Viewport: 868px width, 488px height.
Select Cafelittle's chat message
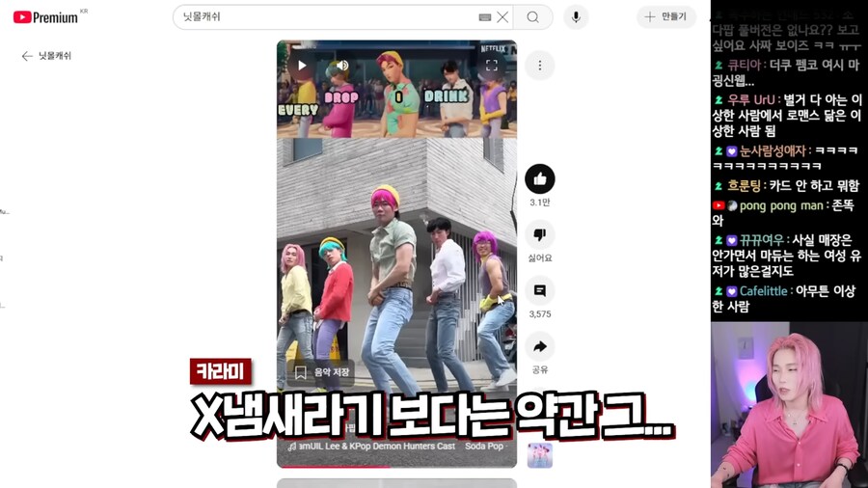[786, 299]
